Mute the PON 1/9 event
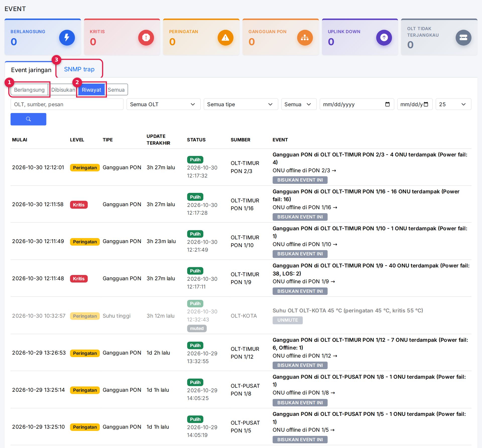This screenshot has width=482, height=448. 300,291
